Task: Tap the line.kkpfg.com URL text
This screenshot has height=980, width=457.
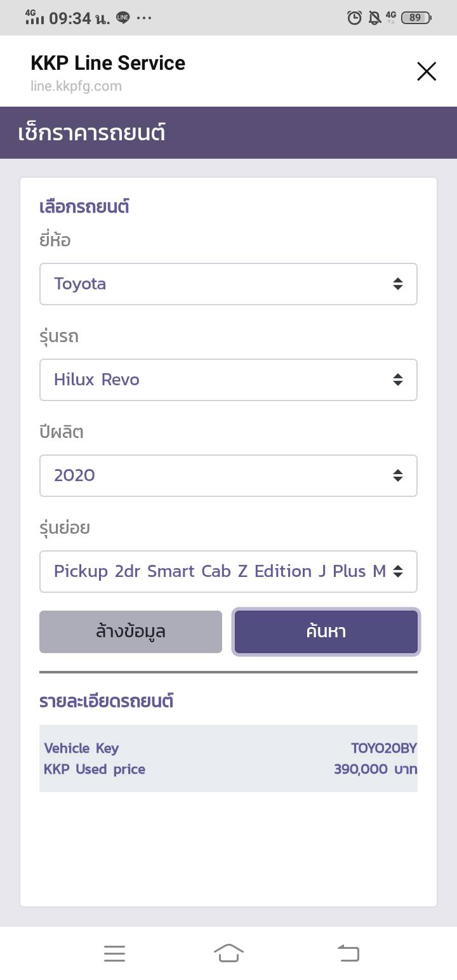Action: click(x=76, y=86)
